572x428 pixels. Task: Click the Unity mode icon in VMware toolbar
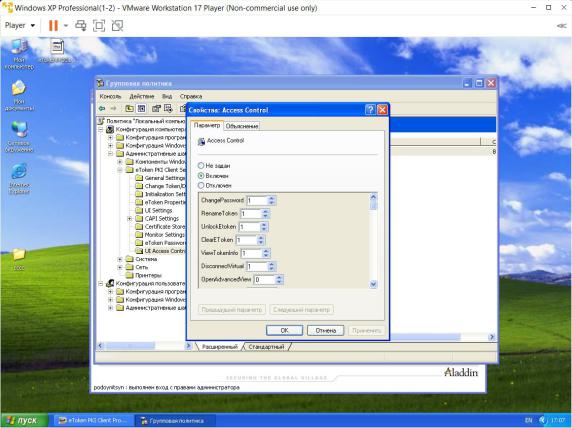click(x=117, y=26)
